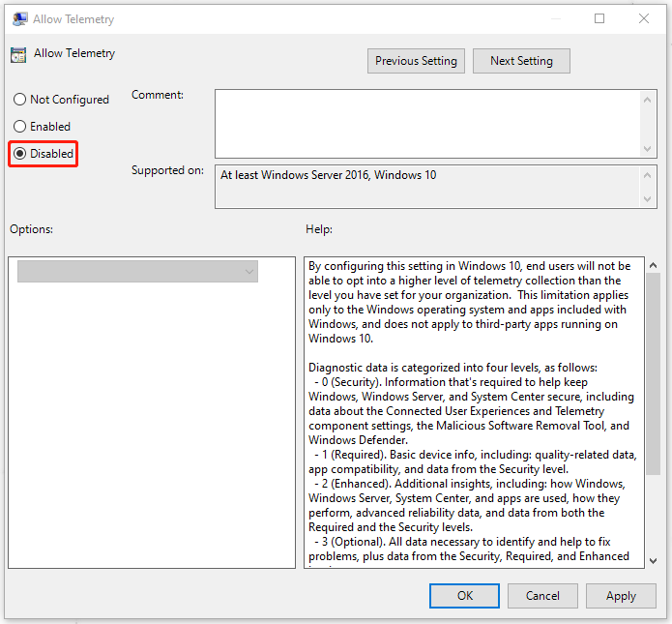Image resolution: width=672 pixels, height=624 pixels.
Task: Maximize the Allow Telemetry window
Action: pyautogui.click(x=599, y=18)
